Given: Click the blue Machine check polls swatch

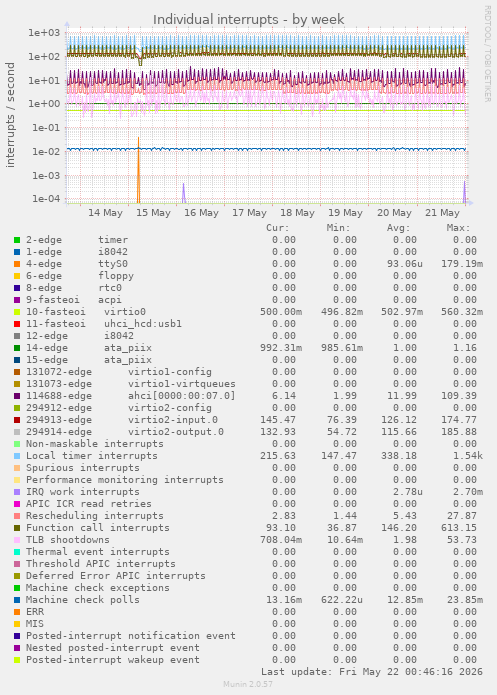Looking at the screenshot, I should click(x=17, y=600).
